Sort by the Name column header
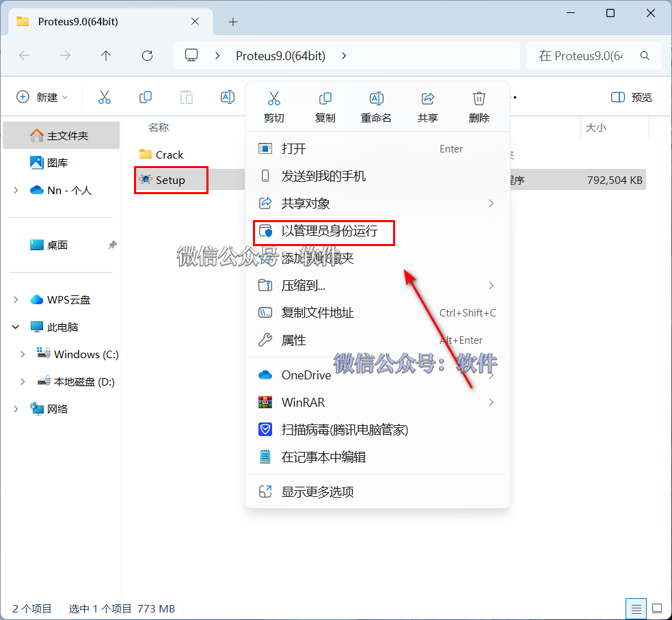 point(159,127)
